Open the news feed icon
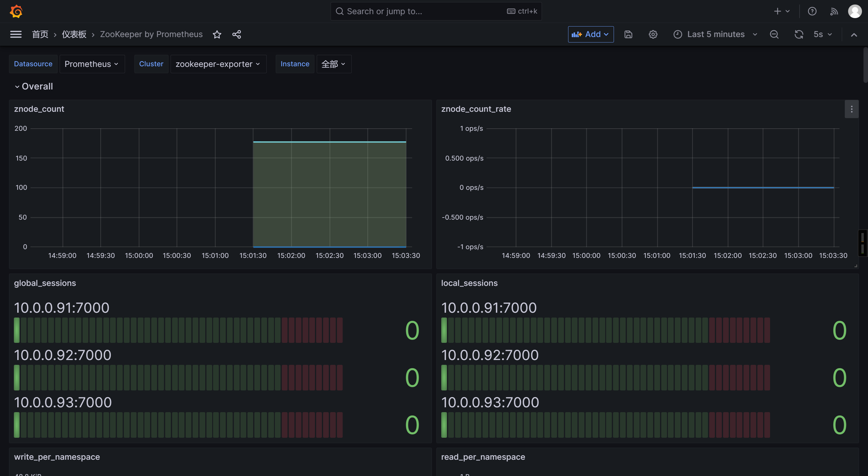The image size is (868, 476). (834, 11)
